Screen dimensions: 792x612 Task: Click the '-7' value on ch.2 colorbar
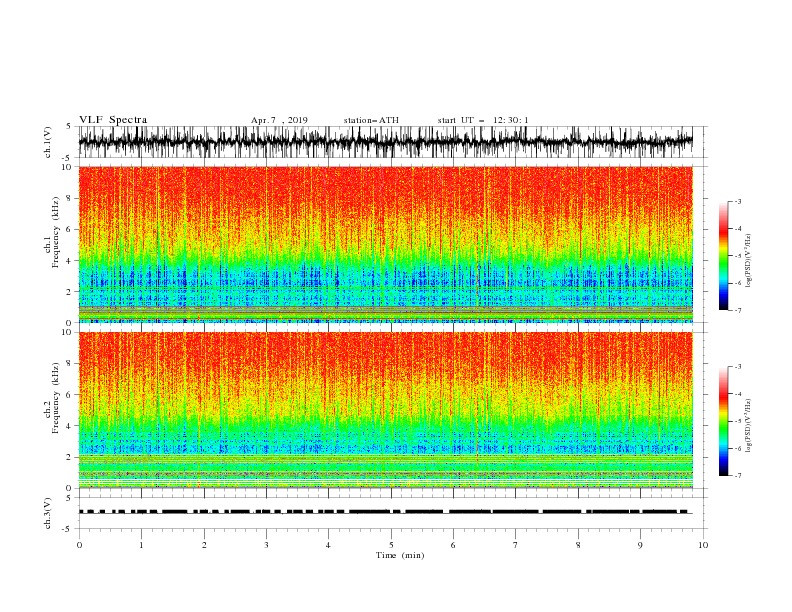pos(737,476)
